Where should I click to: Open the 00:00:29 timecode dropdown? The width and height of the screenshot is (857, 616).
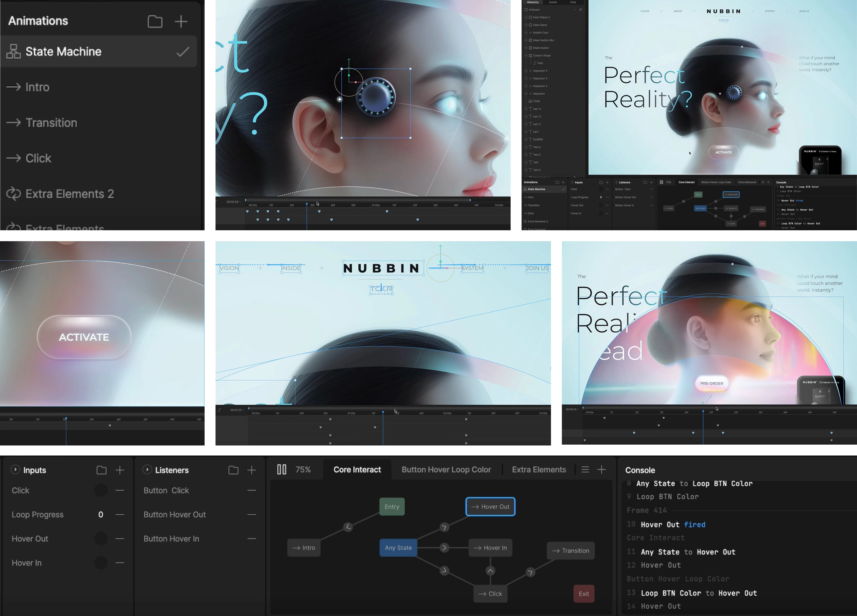tap(234, 202)
